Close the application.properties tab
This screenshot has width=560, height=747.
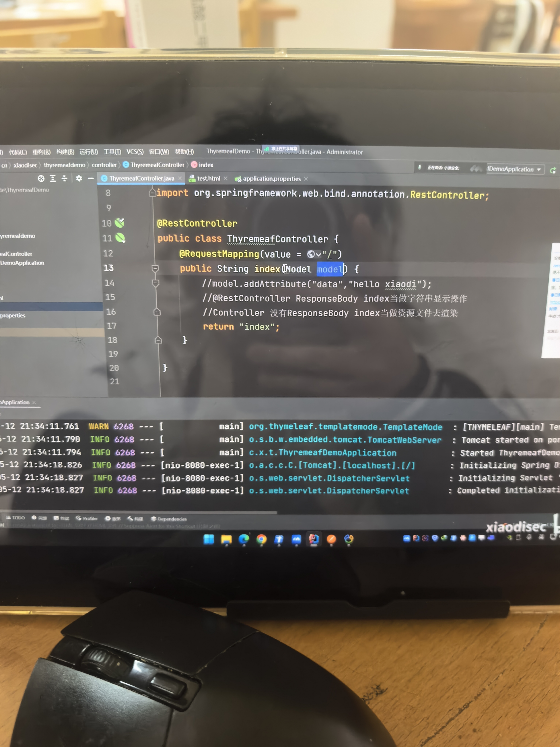[306, 179]
